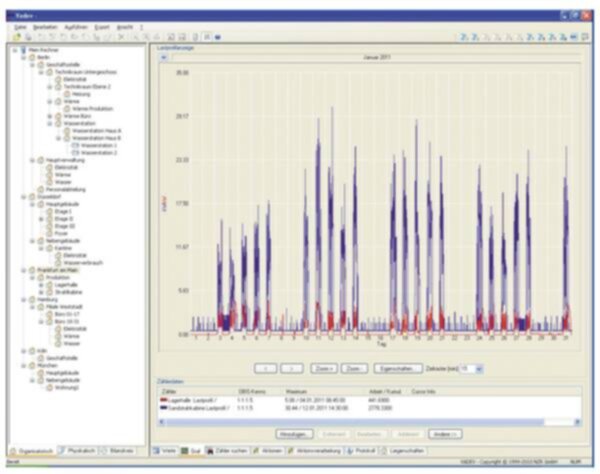Click blue color swatch of Sandstrahlkabine Lastprofil
The width and height of the screenshot is (600, 474).
click(164, 408)
